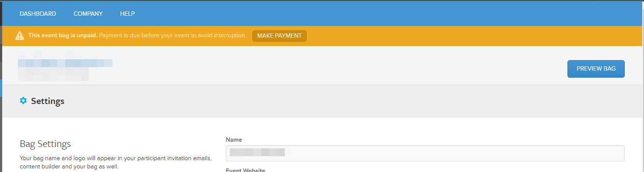Click the Preview Bag button
Viewport: 644px width, 172px height.
pos(596,69)
